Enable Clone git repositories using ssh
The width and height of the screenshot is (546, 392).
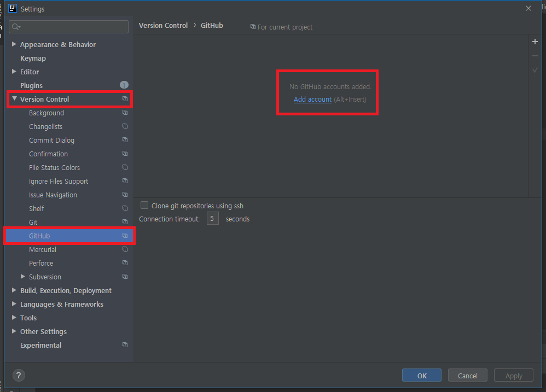coord(144,205)
